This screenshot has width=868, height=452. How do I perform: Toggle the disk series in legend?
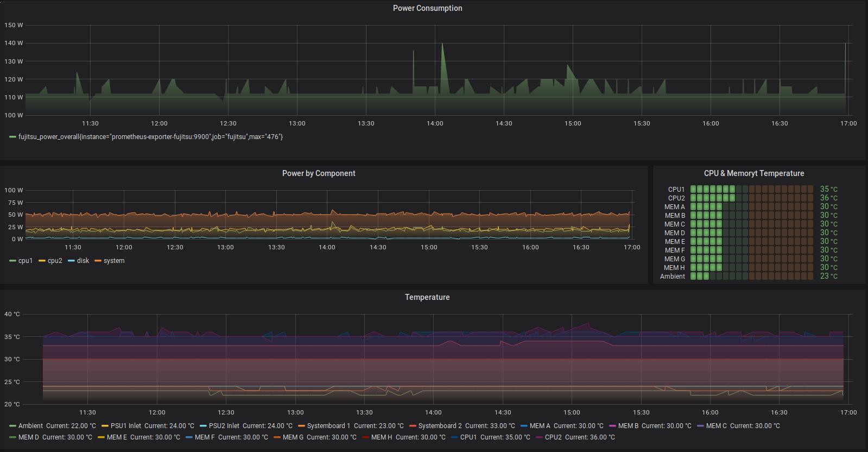point(83,261)
